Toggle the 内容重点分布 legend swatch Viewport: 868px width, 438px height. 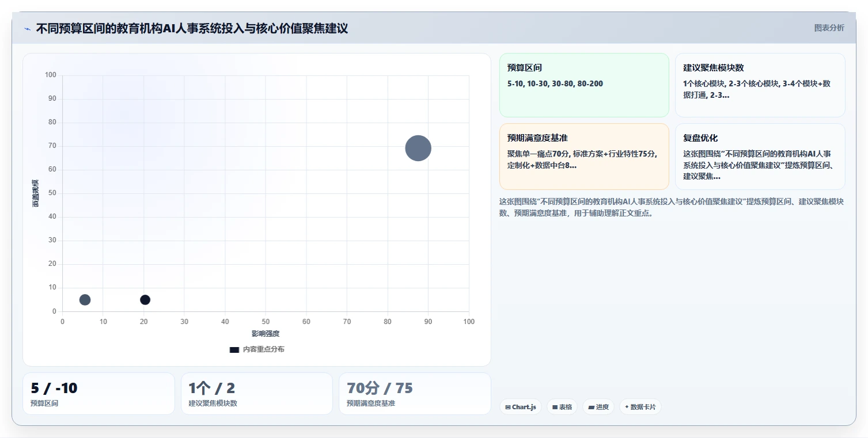(x=234, y=349)
